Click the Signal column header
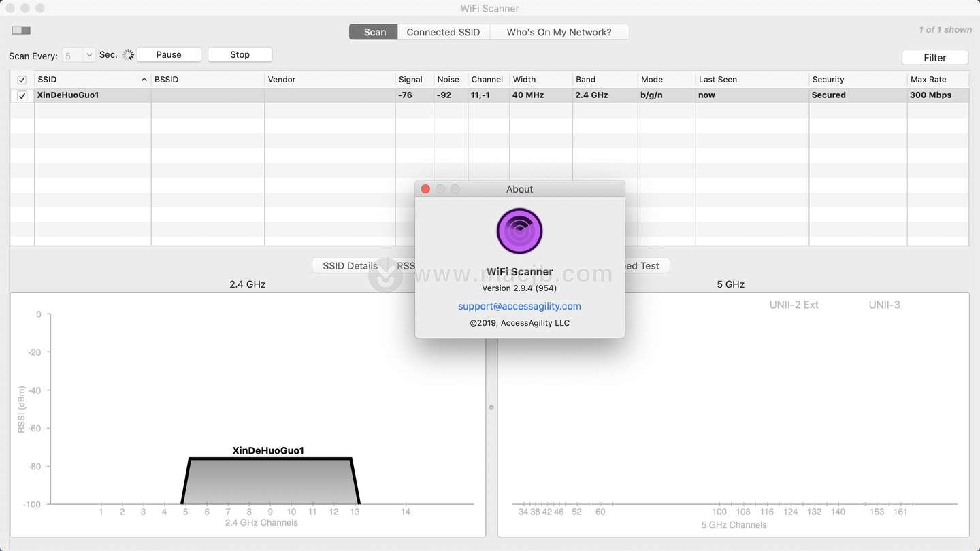Image resolution: width=980 pixels, height=551 pixels. (x=414, y=80)
